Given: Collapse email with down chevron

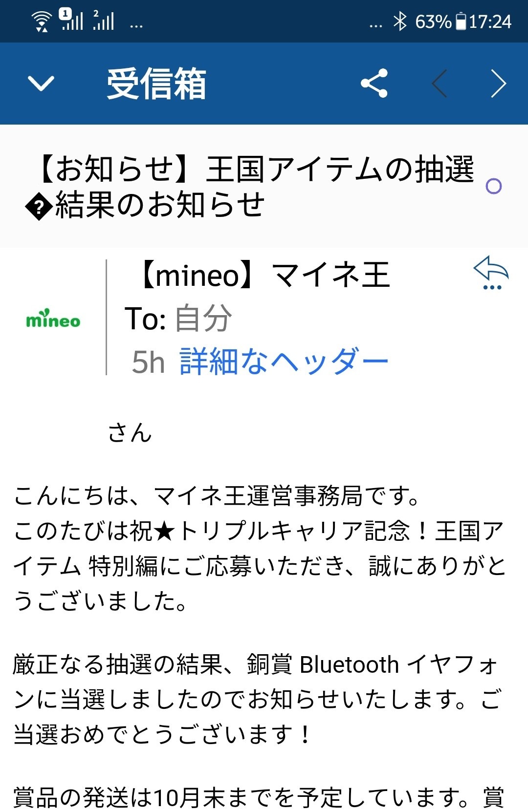Looking at the screenshot, I should pyautogui.click(x=41, y=83).
